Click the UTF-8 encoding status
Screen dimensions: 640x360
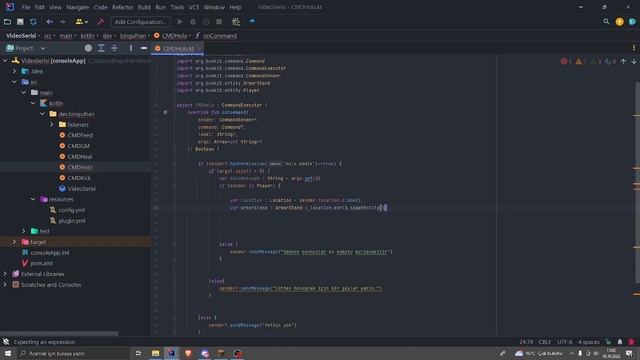564,342
